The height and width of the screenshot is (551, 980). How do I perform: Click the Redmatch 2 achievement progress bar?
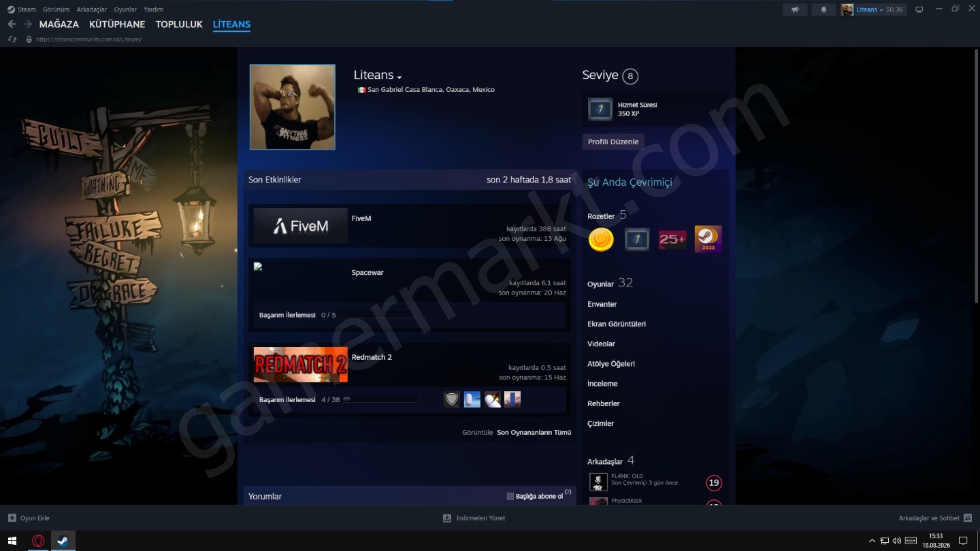pyautogui.click(x=380, y=399)
